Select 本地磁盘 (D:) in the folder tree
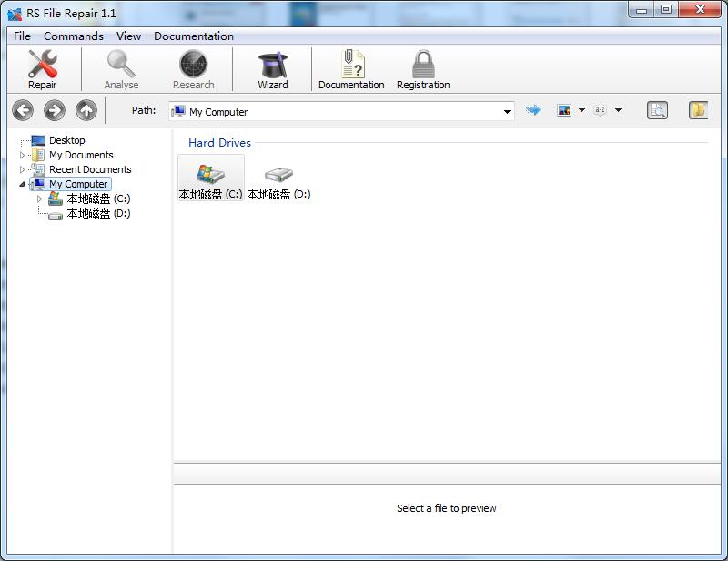728x561 pixels. point(98,213)
